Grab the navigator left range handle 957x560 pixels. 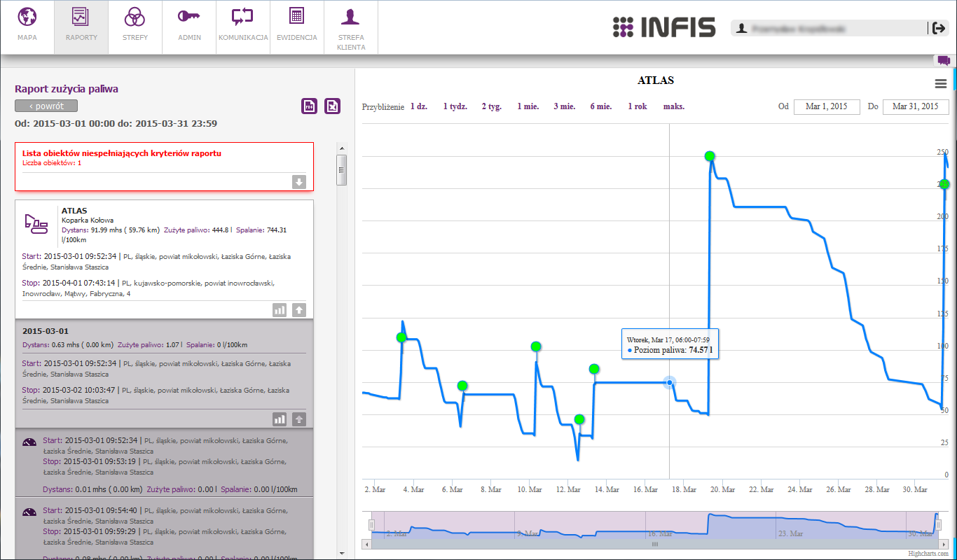[372, 525]
